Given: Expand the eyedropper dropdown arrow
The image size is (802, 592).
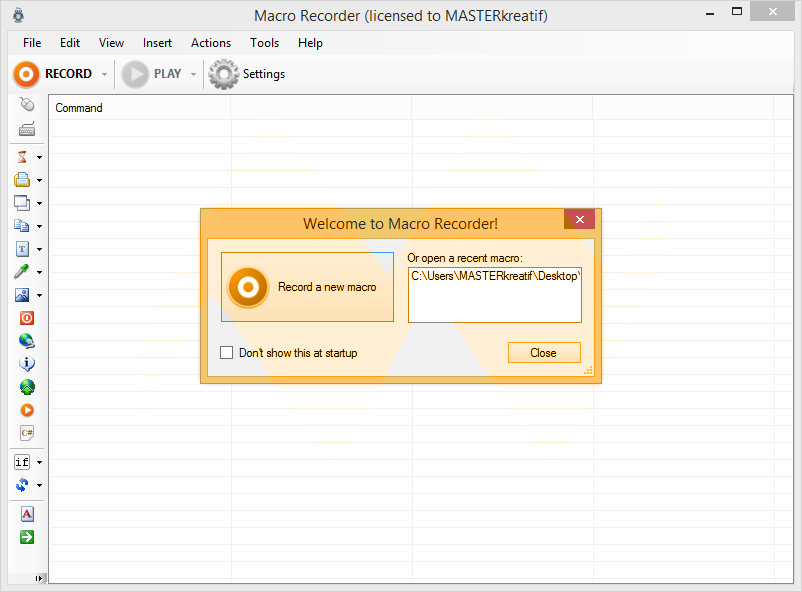Looking at the screenshot, I should click(x=39, y=272).
